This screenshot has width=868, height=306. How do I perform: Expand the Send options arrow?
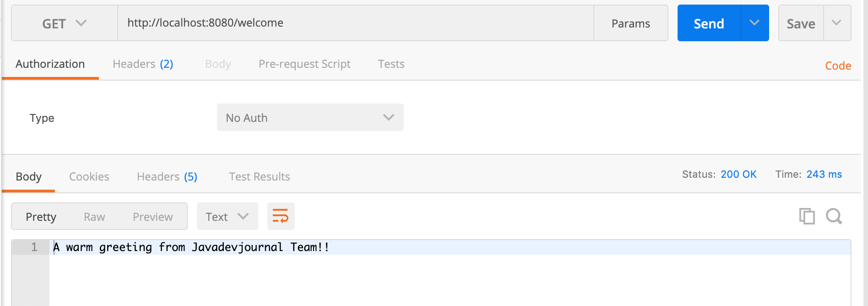(755, 23)
